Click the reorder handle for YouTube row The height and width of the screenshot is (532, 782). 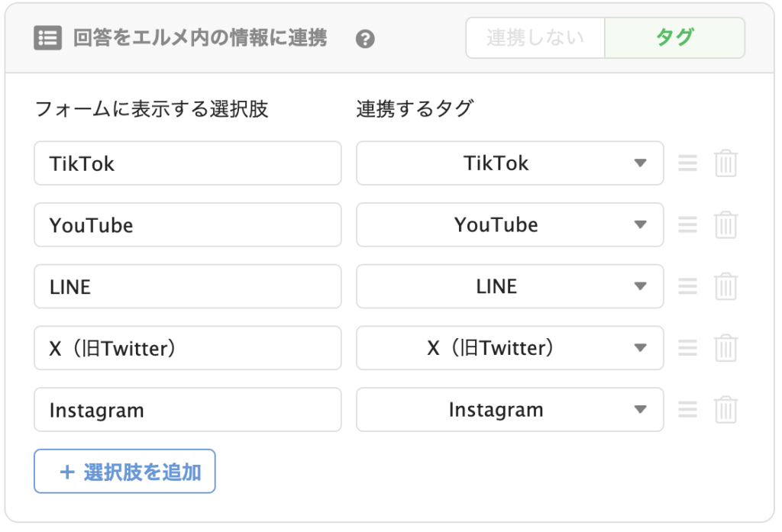point(688,225)
